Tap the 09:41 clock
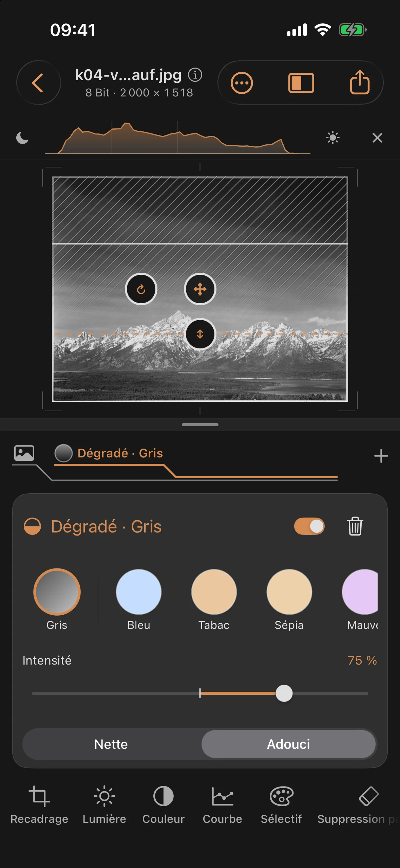The height and width of the screenshot is (868, 400). coord(73,30)
